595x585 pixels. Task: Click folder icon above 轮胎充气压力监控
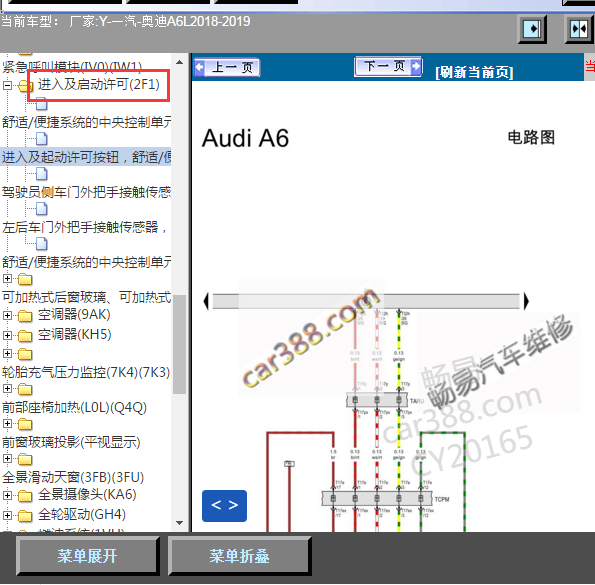click(x=25, y=354)
